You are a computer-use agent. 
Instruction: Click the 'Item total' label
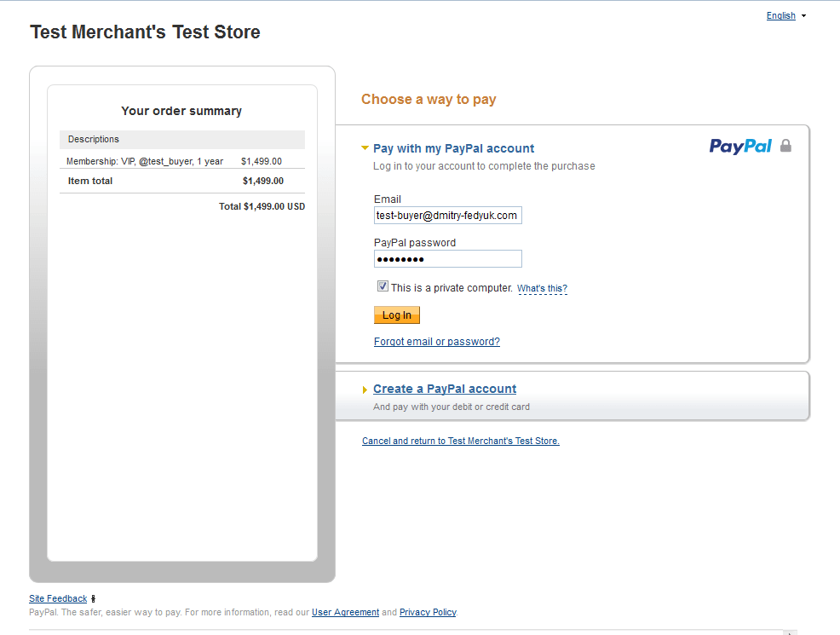click(90, 181)
